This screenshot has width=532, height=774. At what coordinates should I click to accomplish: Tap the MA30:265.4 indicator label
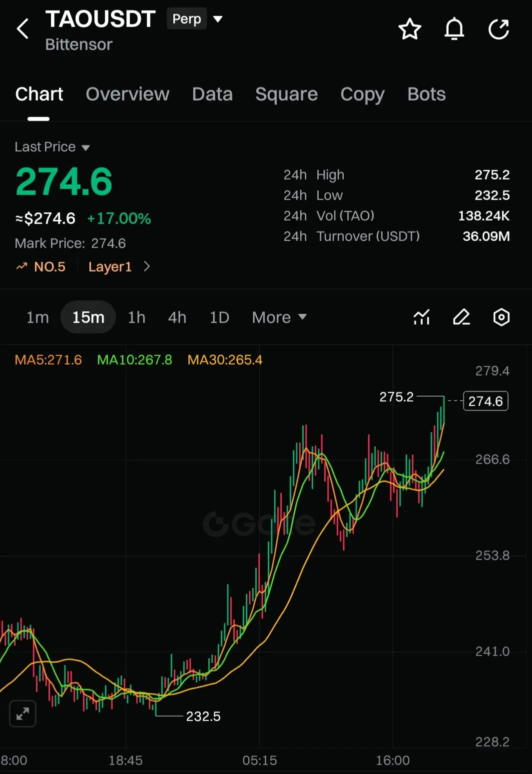point(225,359)
